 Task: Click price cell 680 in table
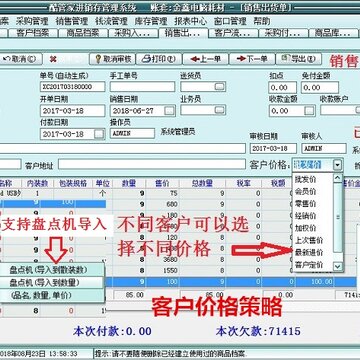pos(162,204)
